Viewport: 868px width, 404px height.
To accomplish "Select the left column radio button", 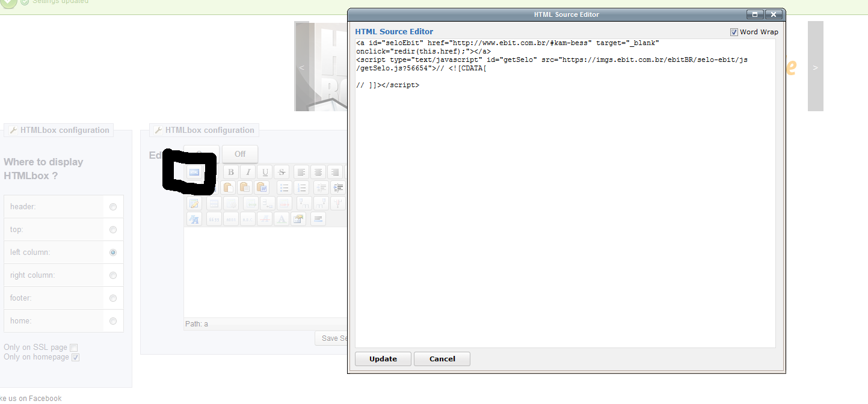I will click(x=113, y=252).
